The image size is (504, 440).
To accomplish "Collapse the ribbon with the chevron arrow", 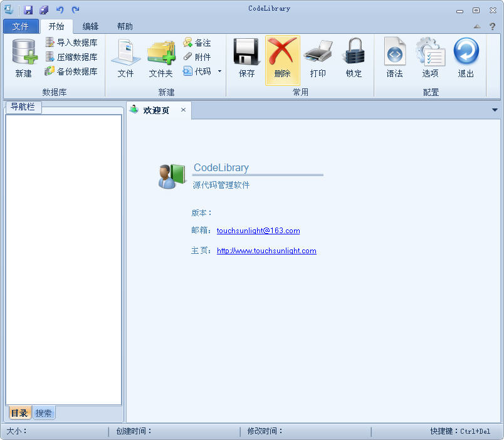I will point(478,26).
